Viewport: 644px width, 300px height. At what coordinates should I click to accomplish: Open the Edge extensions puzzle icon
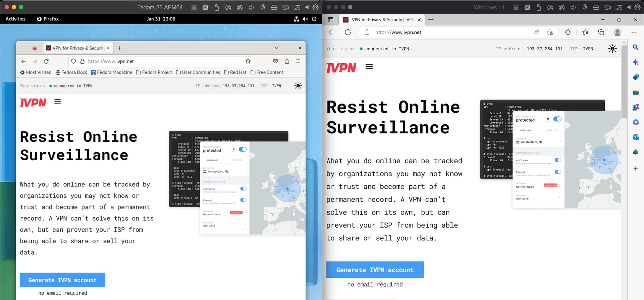click(568, 32)
